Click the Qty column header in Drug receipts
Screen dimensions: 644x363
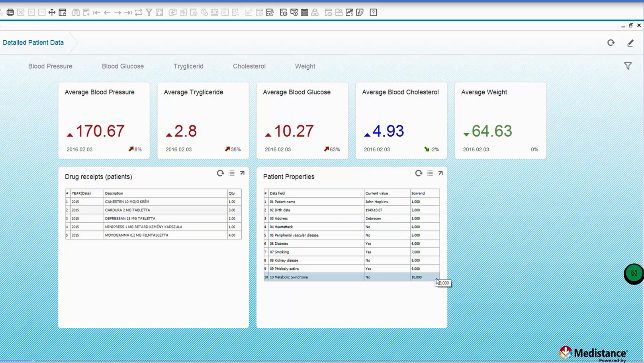[x=234, y=193]
